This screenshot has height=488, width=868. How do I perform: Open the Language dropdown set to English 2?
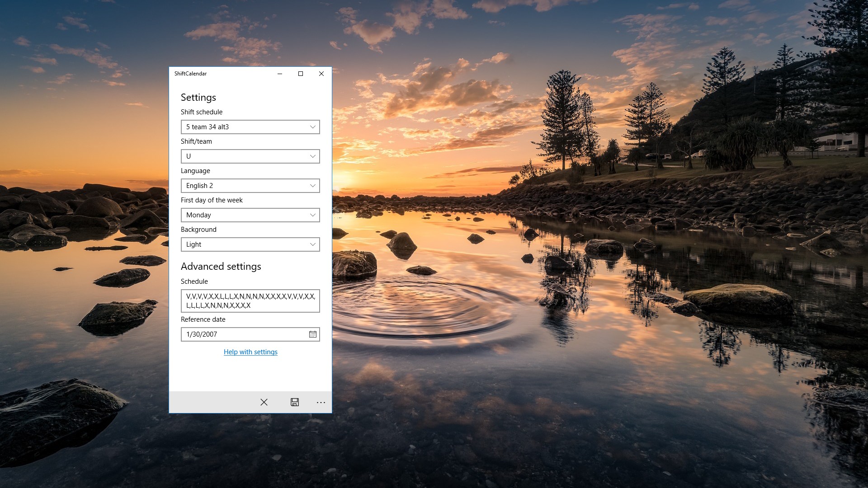[250, 186]
